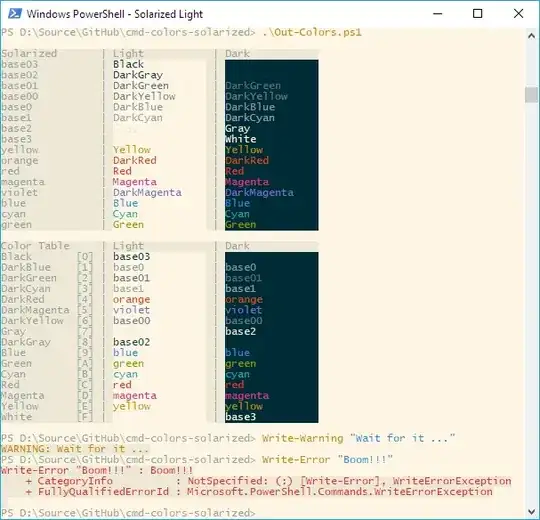540x520 pixels.
Task: Click the orange entry in Light table
Action: point(132,300)
